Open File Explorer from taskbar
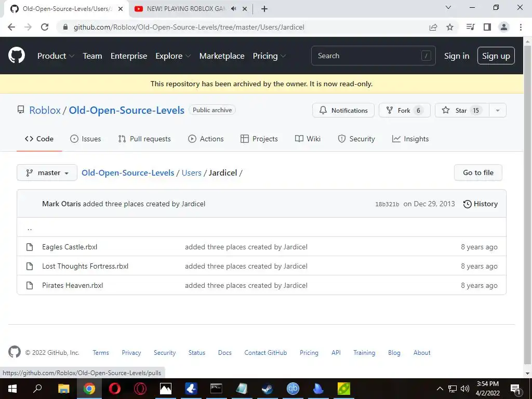This screenshot has width=532, height=399. (x=63, y=389)
